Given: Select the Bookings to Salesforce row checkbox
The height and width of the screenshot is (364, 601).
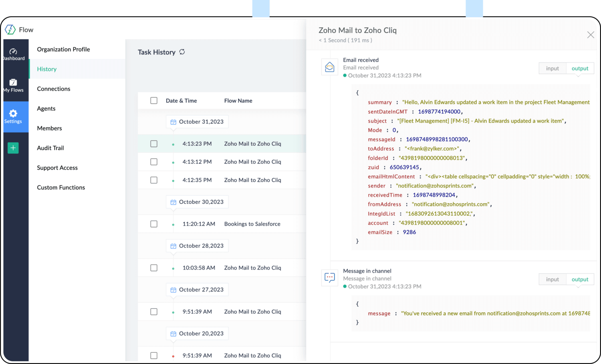Looking at the screenshot, I should click(x=154, y=224).
